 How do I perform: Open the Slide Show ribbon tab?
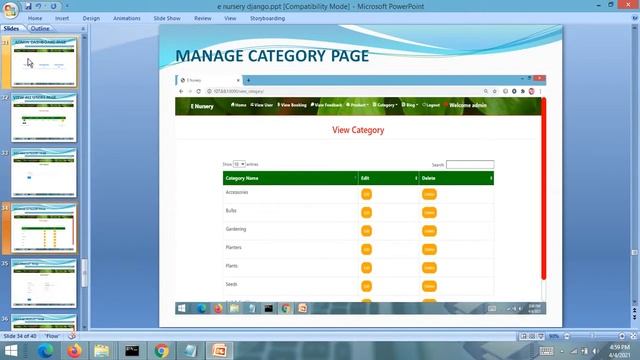[167, 18]
